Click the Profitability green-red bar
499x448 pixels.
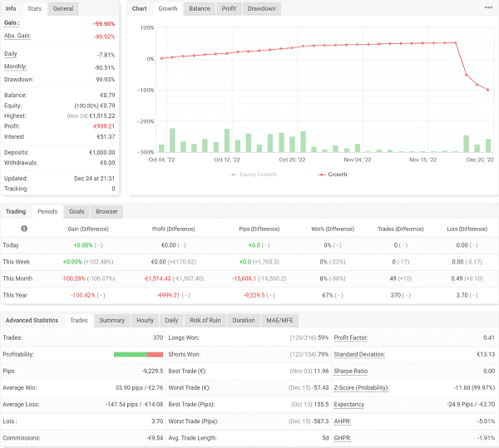point(138,354)
